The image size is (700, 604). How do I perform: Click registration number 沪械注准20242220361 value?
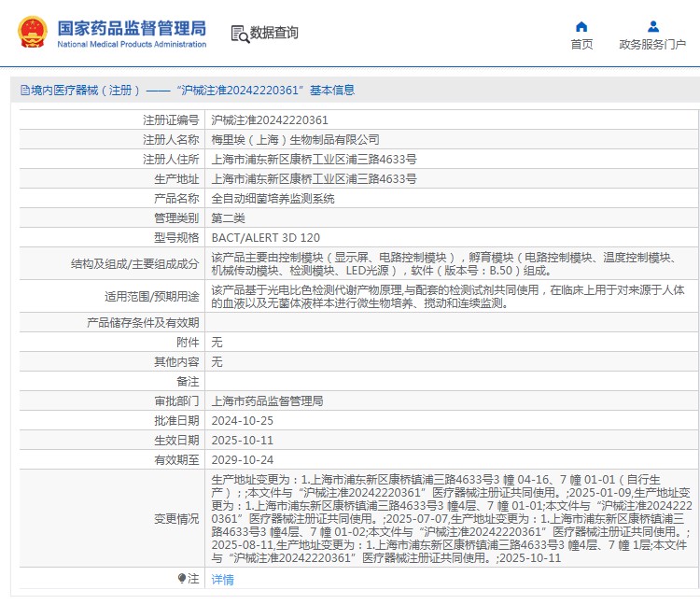click(x=270, y=120)
